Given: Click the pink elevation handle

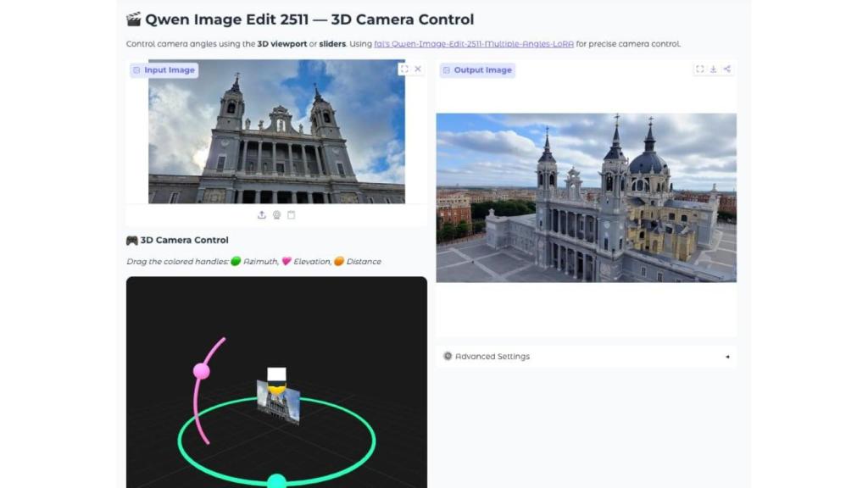Looking at the screenshot, I should click(201, 371).
